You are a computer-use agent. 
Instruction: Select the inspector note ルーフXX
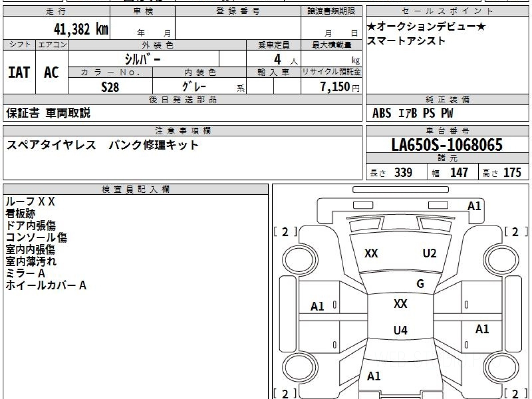[30, 202]
